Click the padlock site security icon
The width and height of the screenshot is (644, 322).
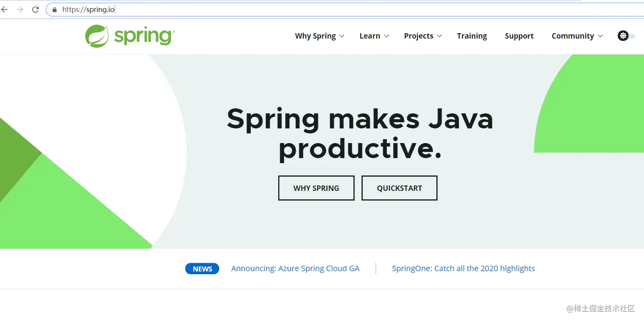pyautogui.click(x=54, y=9)
